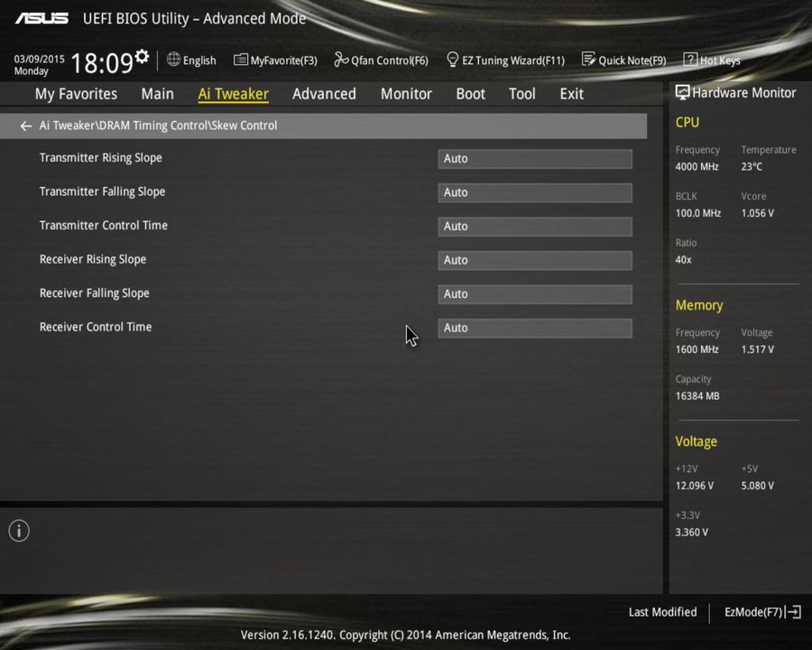This screenshot has width=812, height=650.
Task: Open the Qfan Control utility
Action: pos(381,60)
